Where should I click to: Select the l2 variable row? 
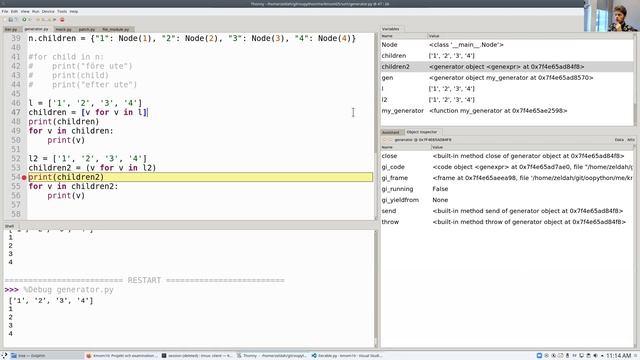pos(507,100)
